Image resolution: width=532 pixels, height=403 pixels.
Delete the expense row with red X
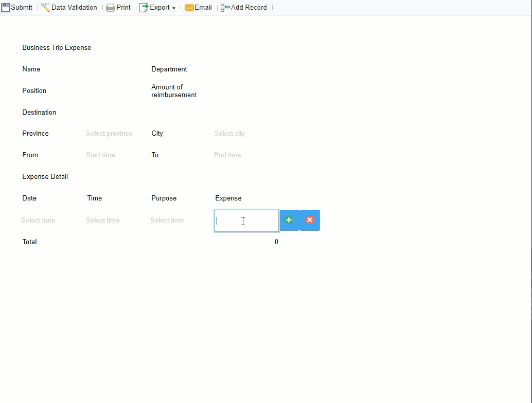[x=309, y=220]
